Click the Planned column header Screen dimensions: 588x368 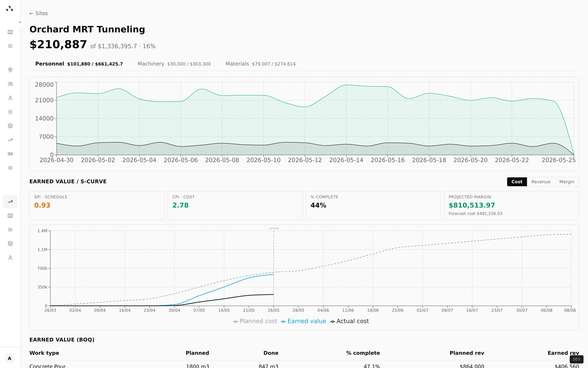197,353
